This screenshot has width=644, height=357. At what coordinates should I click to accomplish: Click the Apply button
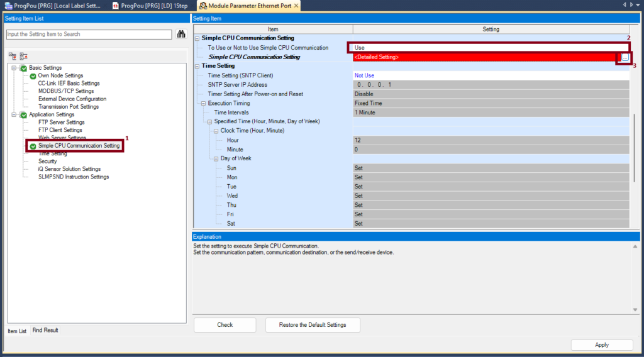[601, 344]
